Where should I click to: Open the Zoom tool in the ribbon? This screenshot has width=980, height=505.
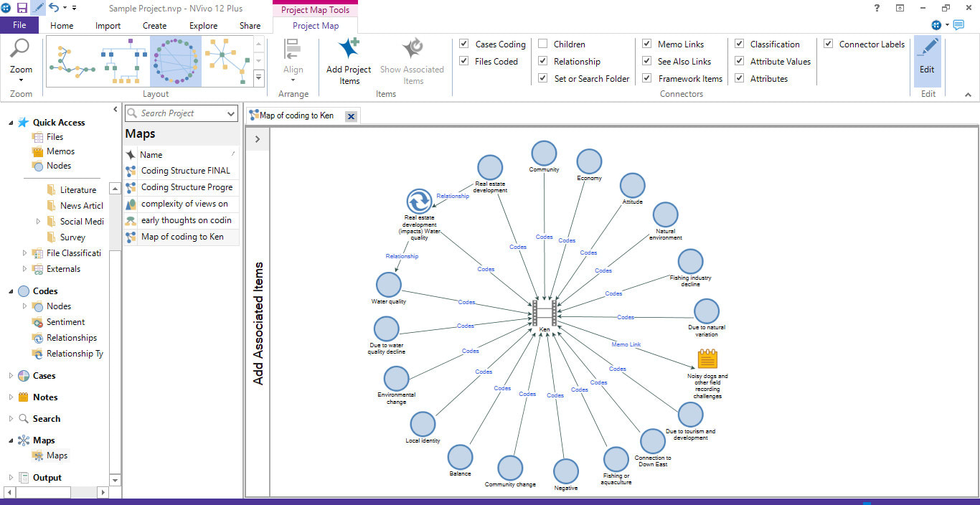[21, 60]
